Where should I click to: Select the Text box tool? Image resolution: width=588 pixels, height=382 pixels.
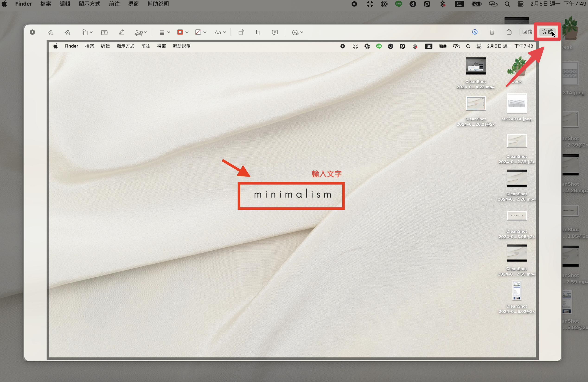point(105,32)
